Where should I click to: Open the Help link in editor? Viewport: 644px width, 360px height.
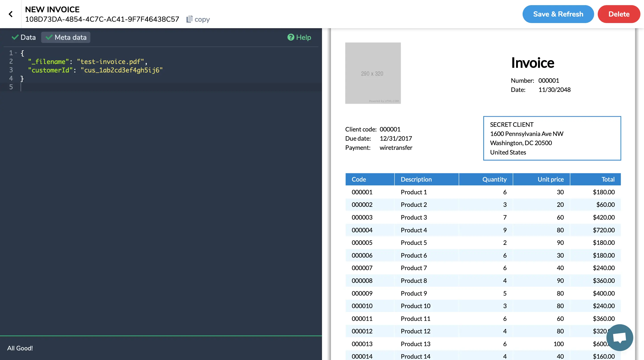coord(303,37)
